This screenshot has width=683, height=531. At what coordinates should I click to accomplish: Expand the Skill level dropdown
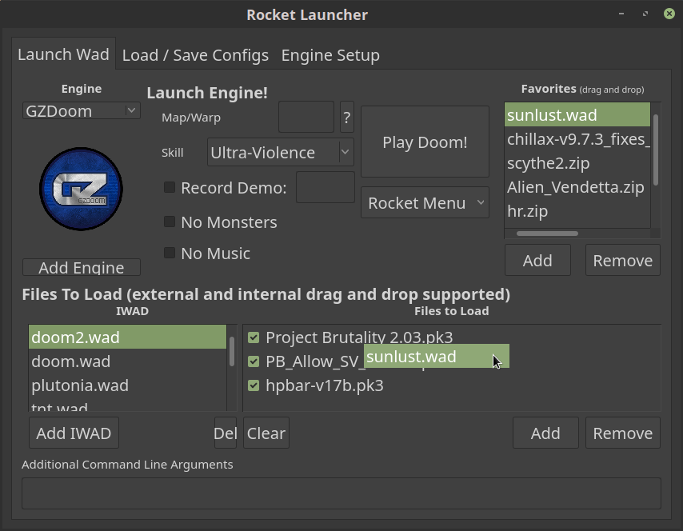click(280, 152)
